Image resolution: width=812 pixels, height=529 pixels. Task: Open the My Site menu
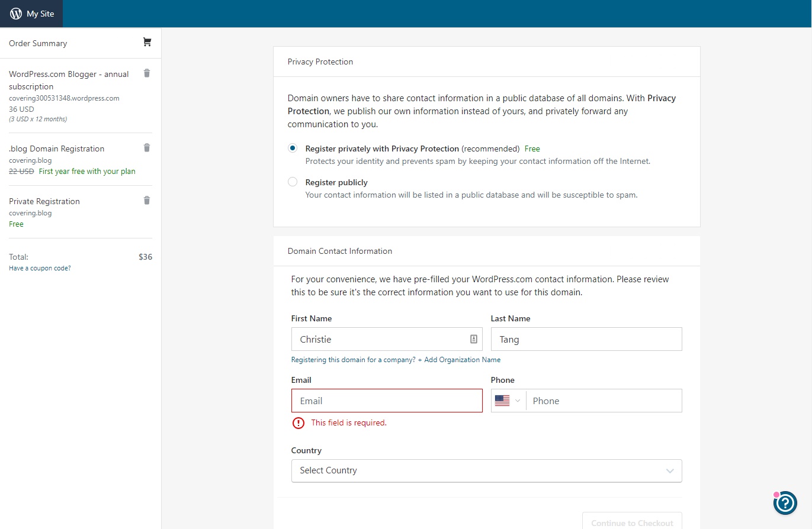coord(31,14)
